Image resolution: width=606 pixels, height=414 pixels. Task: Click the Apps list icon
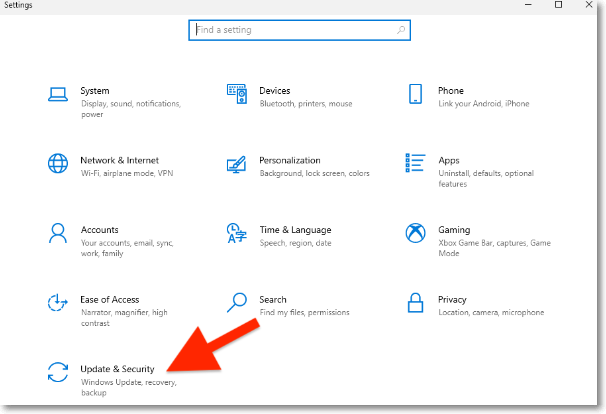tap(415, 163)
